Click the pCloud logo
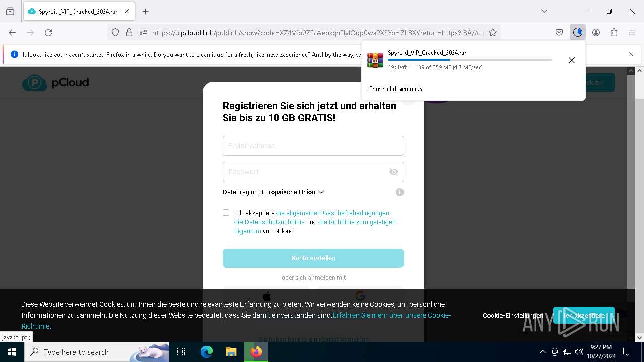 (x=55, y=82)
